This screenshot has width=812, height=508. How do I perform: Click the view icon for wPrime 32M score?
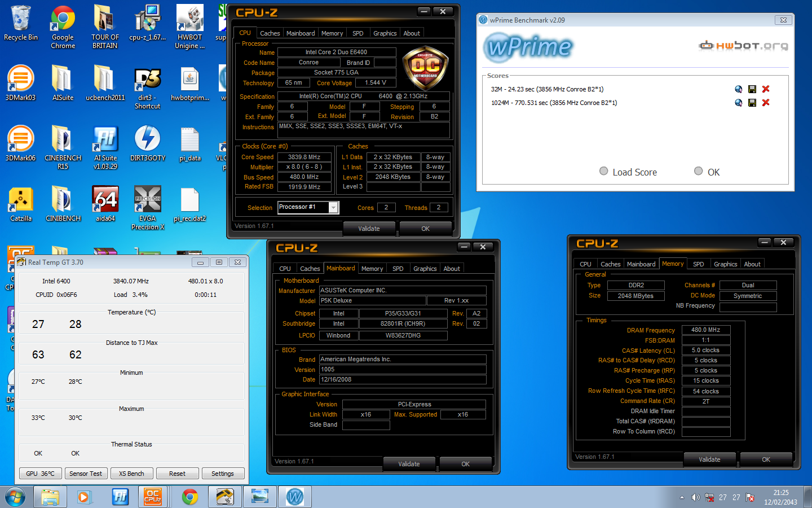[738, 89]
